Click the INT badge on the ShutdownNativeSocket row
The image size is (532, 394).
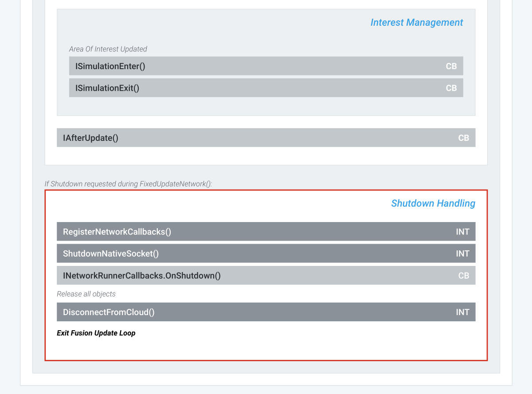click(x=462, y=254)
